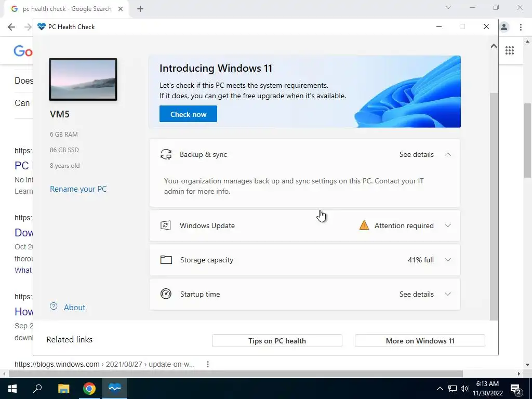Click the Backup & sync icon
The height and width of the screenshot is (399, 532).
(166, 154)
